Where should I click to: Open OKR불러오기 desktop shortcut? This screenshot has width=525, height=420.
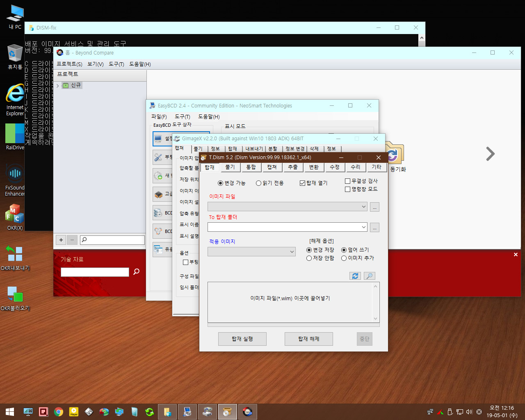(15, 298)
